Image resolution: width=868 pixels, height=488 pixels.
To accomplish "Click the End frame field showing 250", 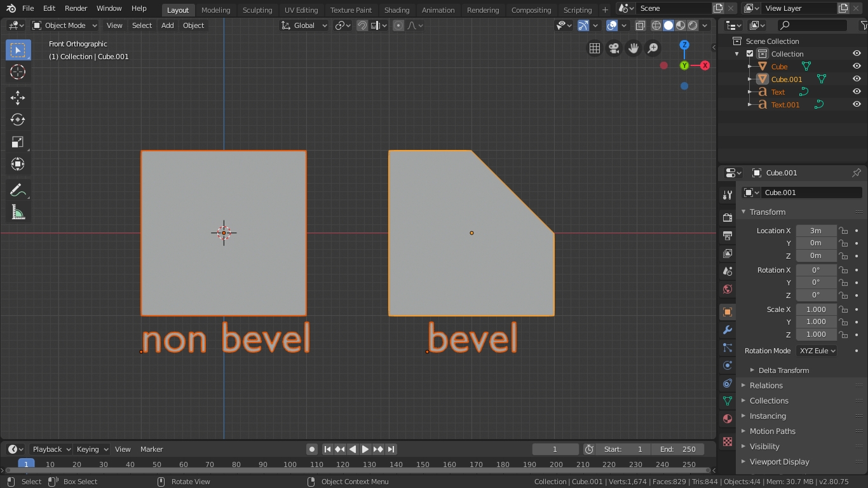I will click(x=678, y=449).
